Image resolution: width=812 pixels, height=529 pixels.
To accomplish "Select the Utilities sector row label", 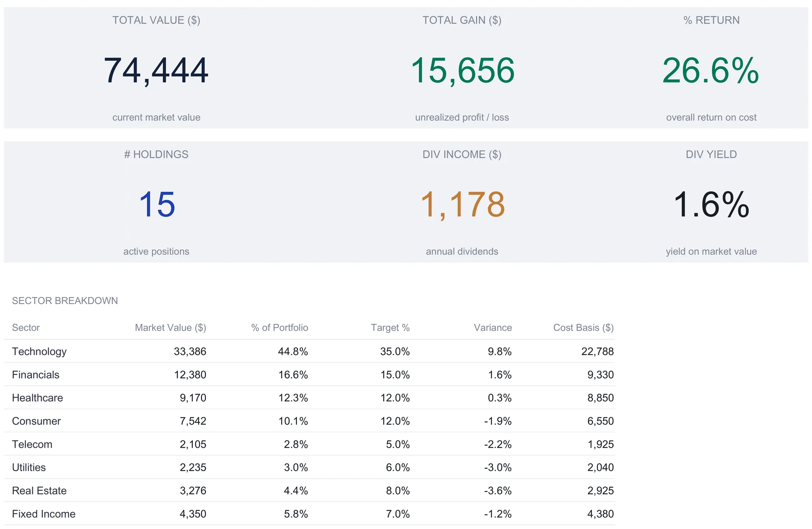I will click(x=29, y=467).
